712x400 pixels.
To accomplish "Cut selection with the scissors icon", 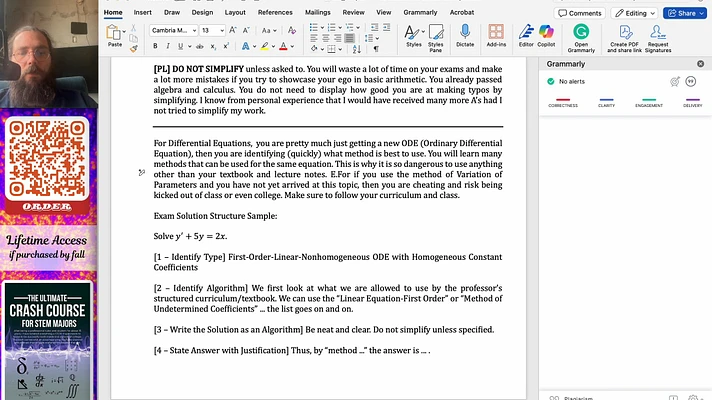I will [133, 28].
